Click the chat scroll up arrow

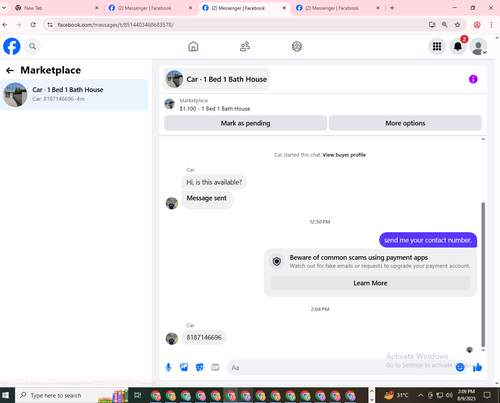pyautogui.click(x=483, y=139)
